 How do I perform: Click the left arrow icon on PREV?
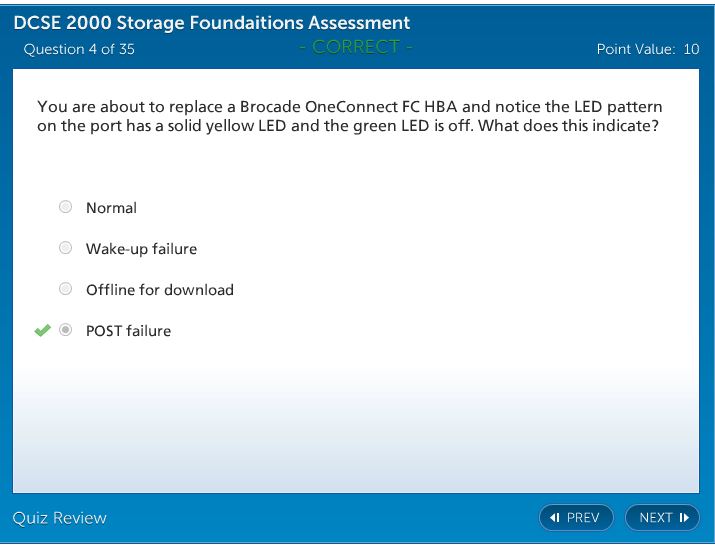555,517
